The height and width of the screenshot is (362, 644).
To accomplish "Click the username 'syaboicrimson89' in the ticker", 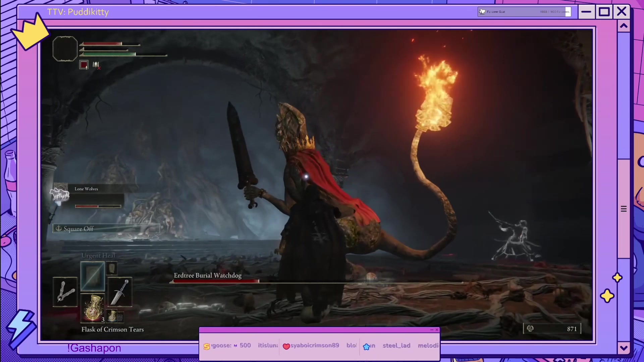I will tap(315, 346).
